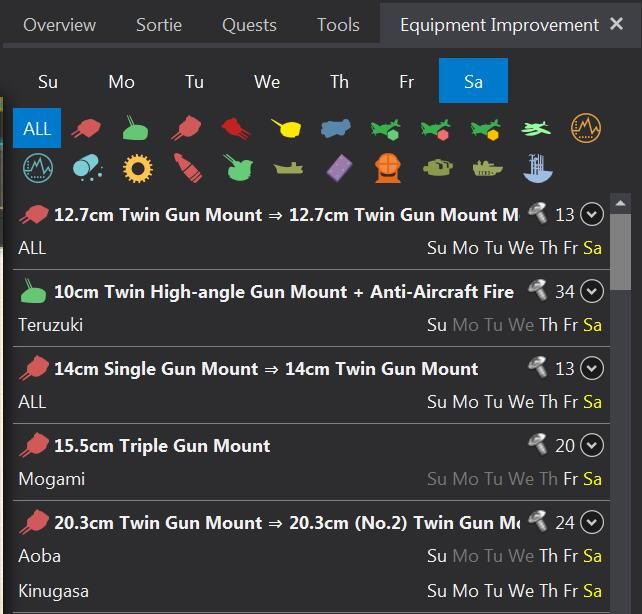This screenshot has width=642, height=614.
Task: Click the Mogami ship name
Action: [52, 479]
